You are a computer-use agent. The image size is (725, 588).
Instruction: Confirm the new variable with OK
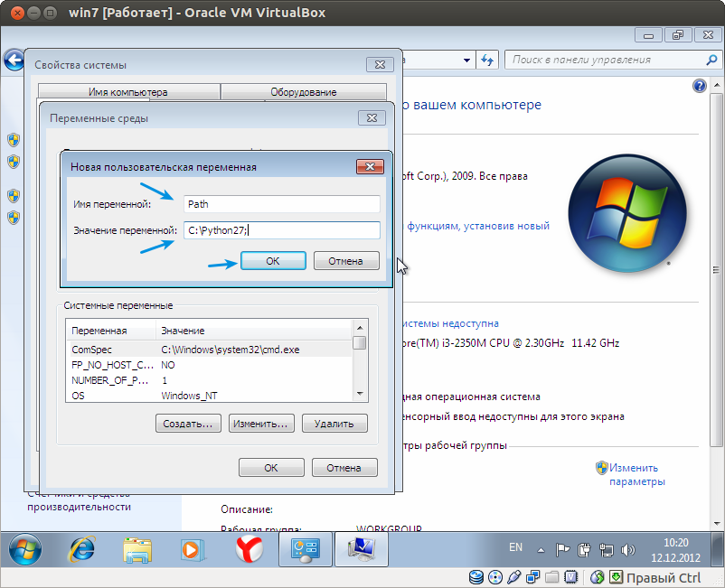[x=273, y=261]
